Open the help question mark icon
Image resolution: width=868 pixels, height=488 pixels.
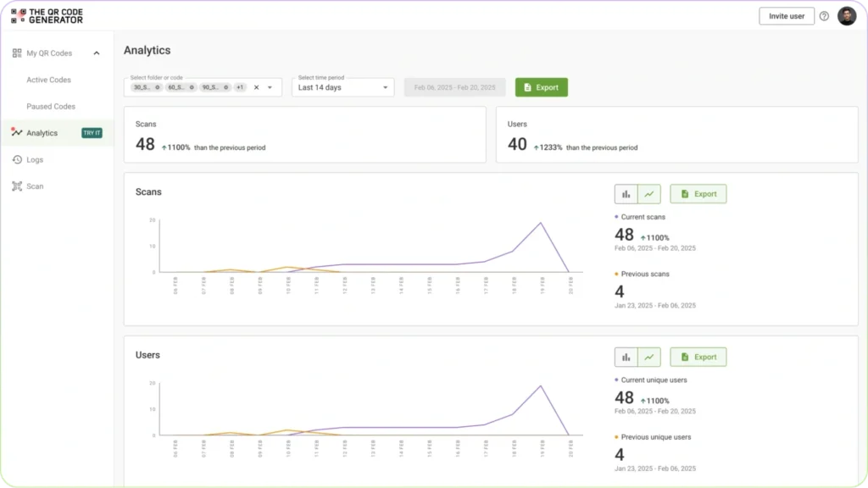point(823,15)
